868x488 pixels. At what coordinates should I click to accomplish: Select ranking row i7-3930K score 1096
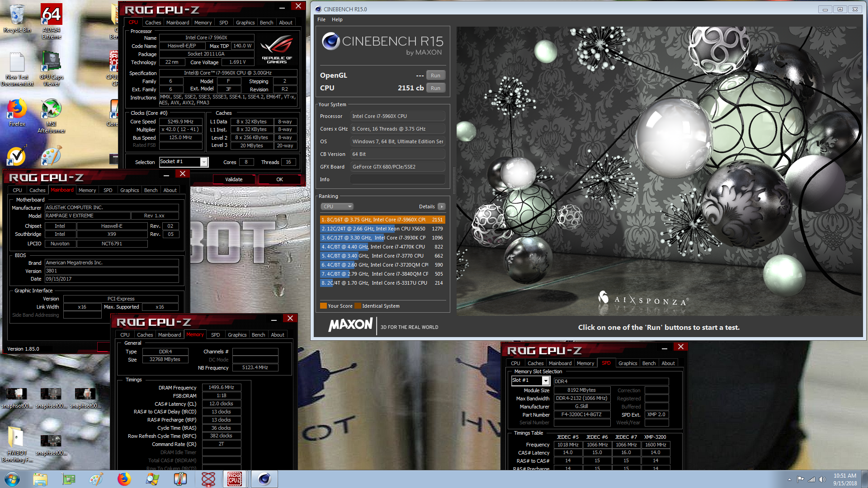coord(382,238)
